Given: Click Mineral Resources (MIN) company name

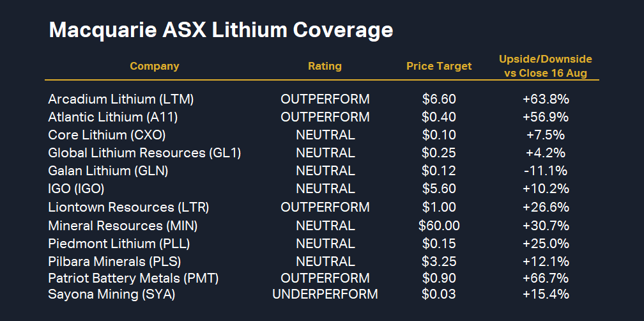Looking at the screenshot, I should (123, 225).
